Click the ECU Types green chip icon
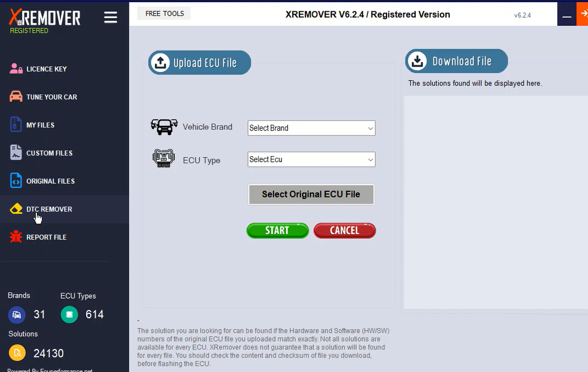This screenshot has width=588, height=372. point(69,314)
